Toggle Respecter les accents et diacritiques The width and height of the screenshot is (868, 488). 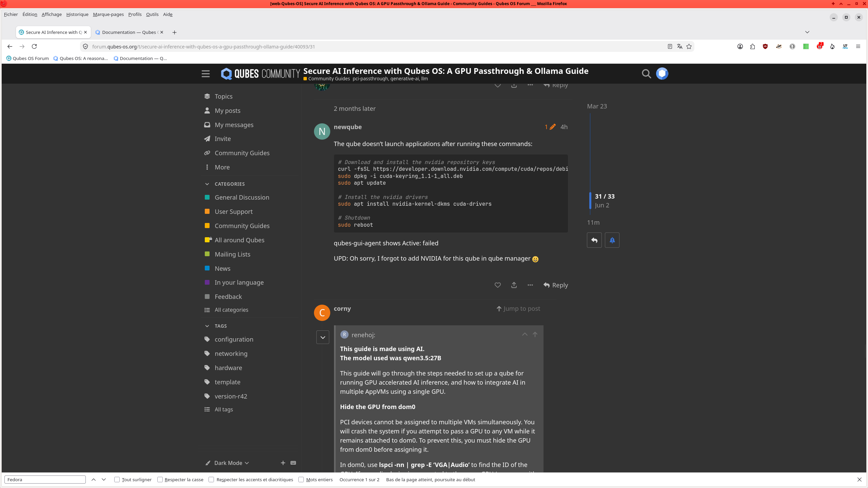tap(211, 480)
